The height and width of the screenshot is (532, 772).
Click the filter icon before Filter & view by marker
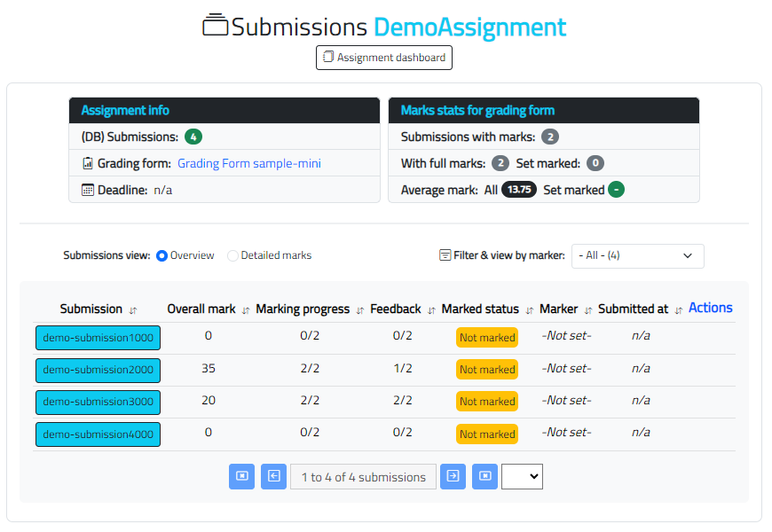[445, 255]
